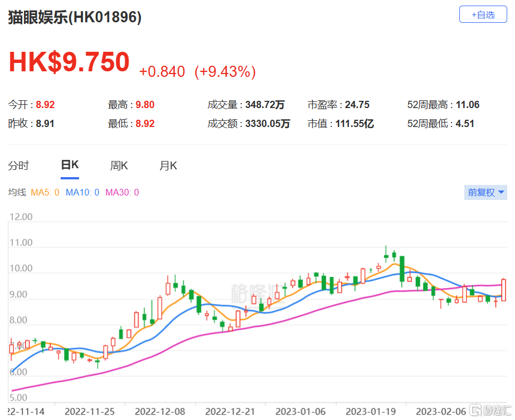Image resolution: width=515 pixels, height=420 pixels.
Task: Click the latest red candlestick at chart end
Action: [x=504, y=290]
